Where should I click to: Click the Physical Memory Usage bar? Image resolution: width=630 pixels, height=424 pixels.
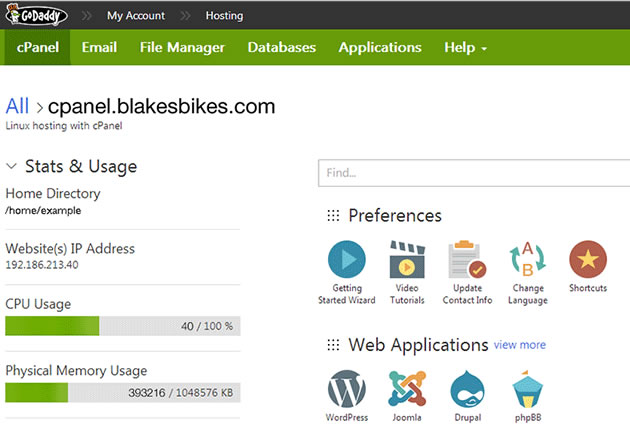[123, 392]
